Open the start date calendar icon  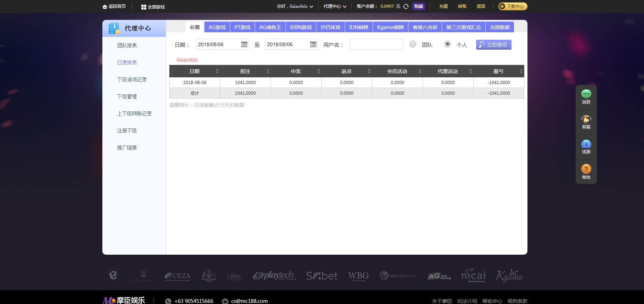pyautogui.click(x=244, y=44)
